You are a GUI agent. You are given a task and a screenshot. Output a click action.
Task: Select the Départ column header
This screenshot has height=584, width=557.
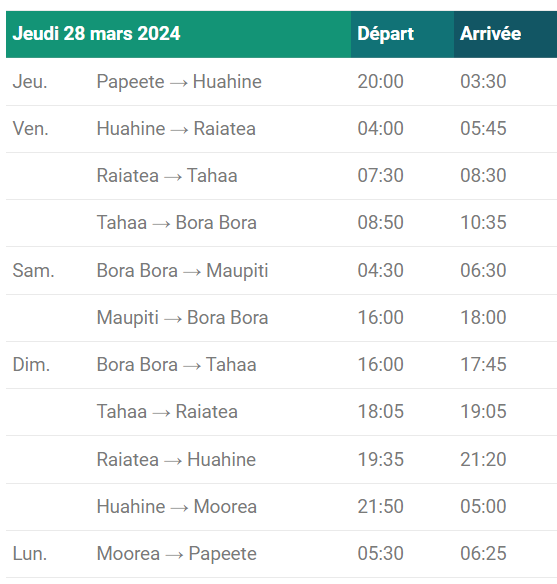pyautogui.click(x=385, y=34)
